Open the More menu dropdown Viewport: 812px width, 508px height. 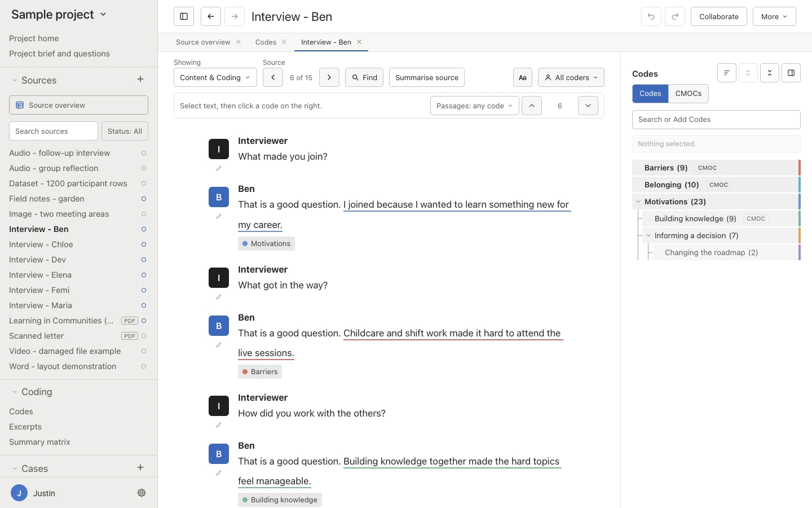(x=774, y=16)
